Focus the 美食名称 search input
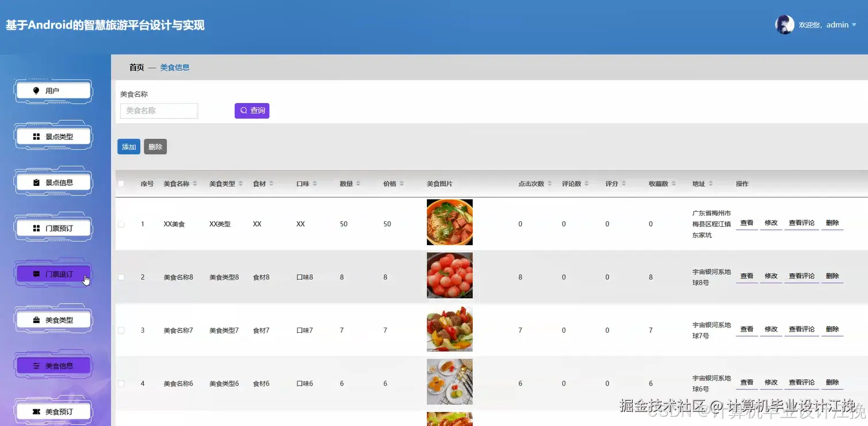Viewport: 868px width, 426px height. pos(159,111)
